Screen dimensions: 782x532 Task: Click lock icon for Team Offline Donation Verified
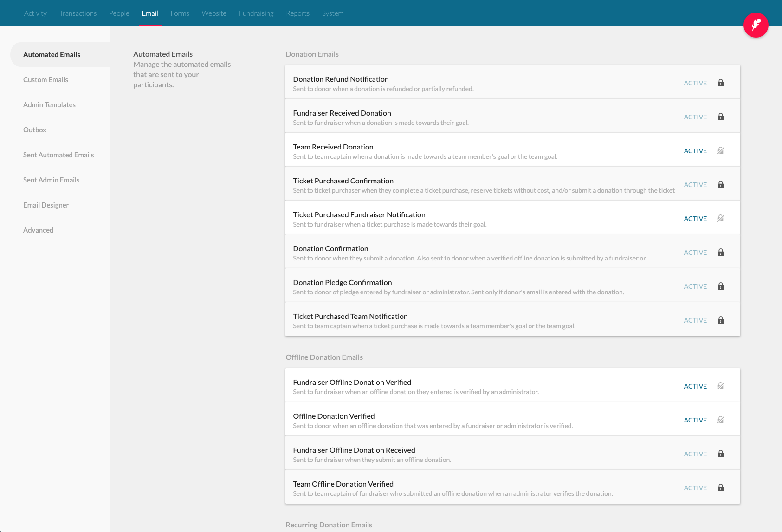point(721,488)
